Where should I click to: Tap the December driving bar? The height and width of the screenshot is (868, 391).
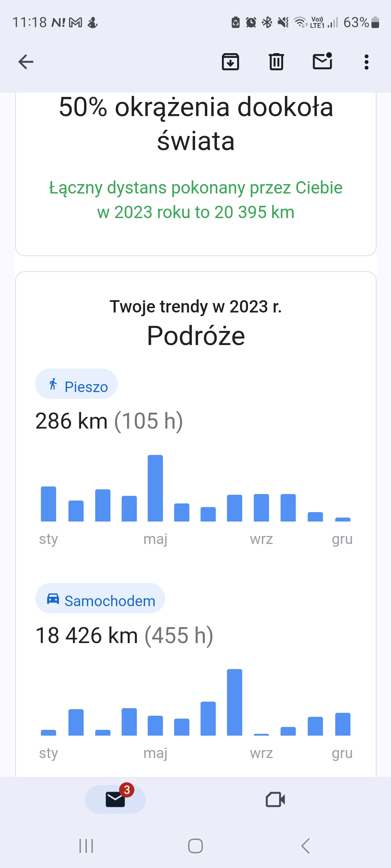point(342,724)
